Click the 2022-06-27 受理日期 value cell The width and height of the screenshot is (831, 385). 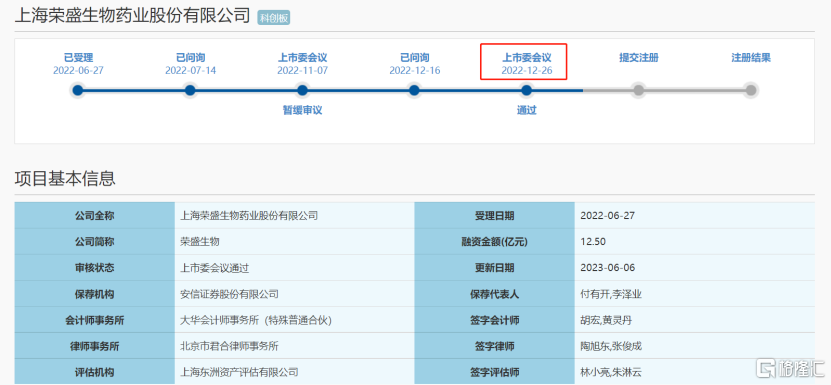695,216
